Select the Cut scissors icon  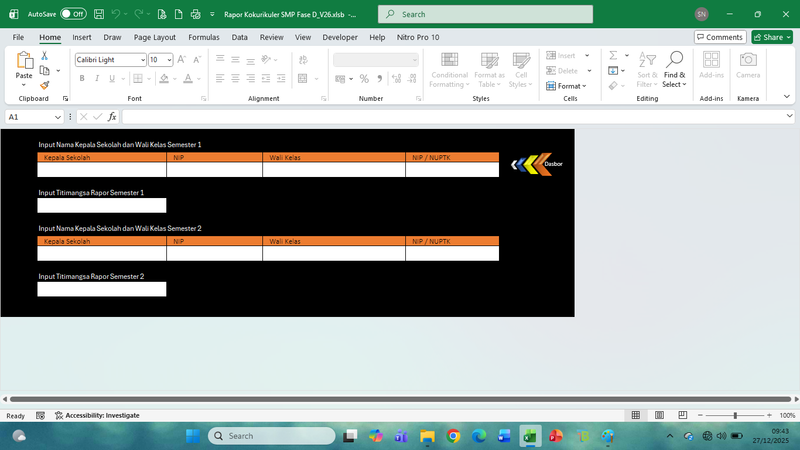[x=45, y=56]
